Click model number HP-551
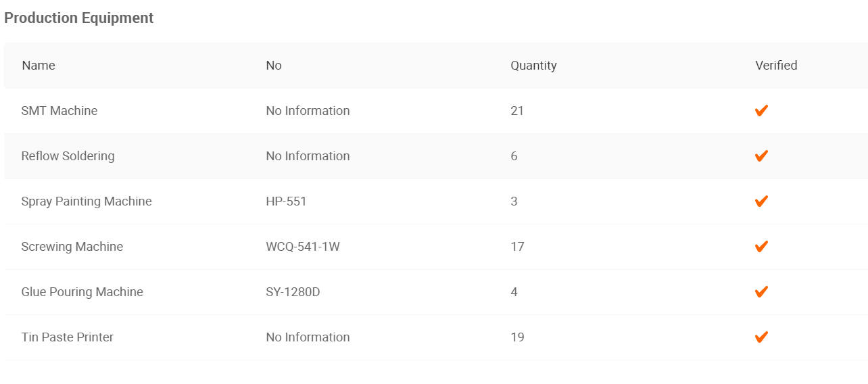The width and height of the screenshot is (868, 384). coord(286,201)
